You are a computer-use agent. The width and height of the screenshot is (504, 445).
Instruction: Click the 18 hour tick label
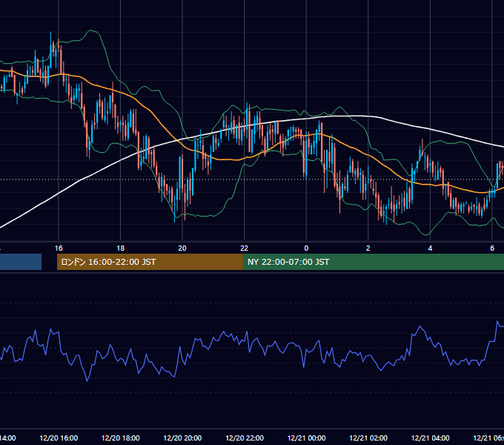(x=121, y=248)
